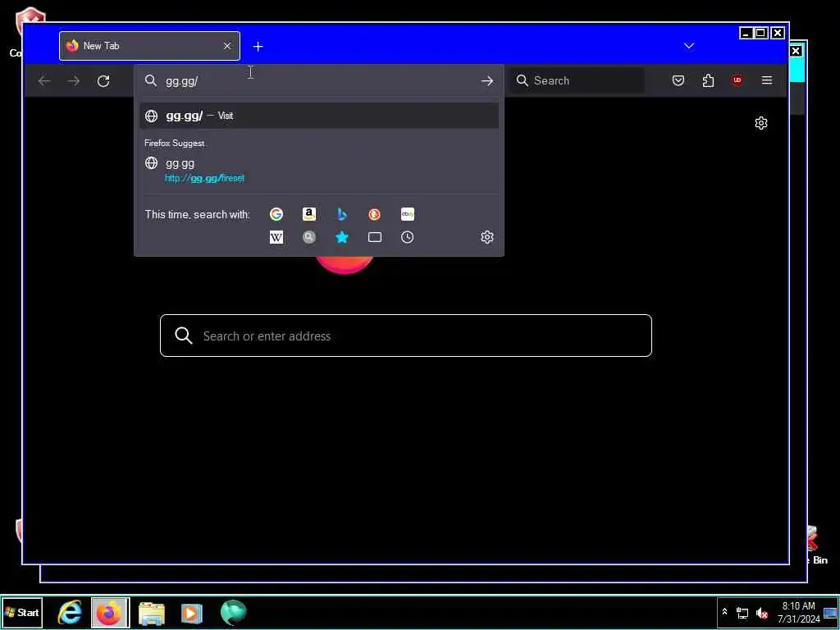
Task: Search this time with eBay
Action: coord(407,214)
